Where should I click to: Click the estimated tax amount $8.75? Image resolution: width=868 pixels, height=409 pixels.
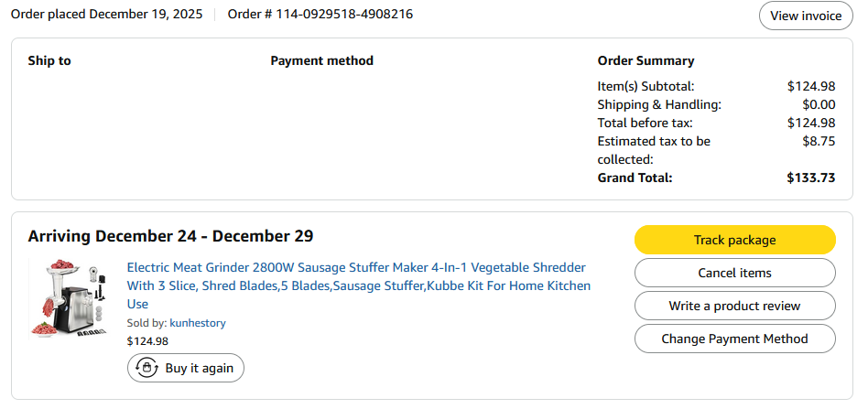pos(819,141)
